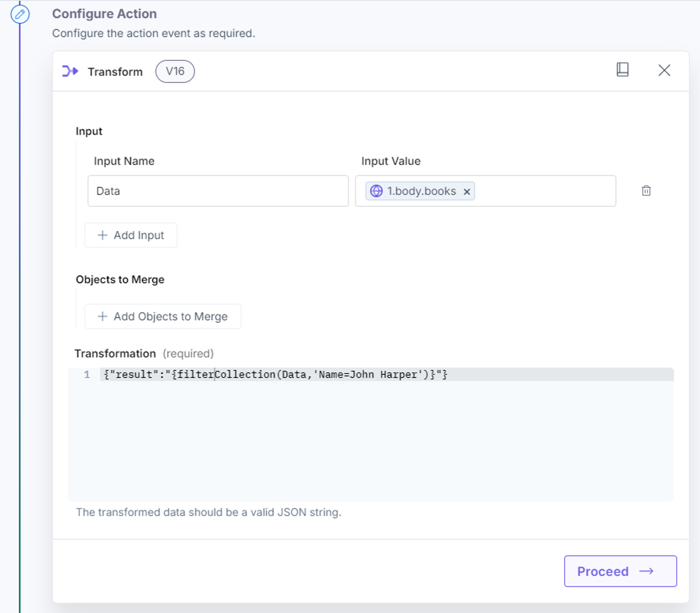Click the V16 version badge

pos(175,71)
